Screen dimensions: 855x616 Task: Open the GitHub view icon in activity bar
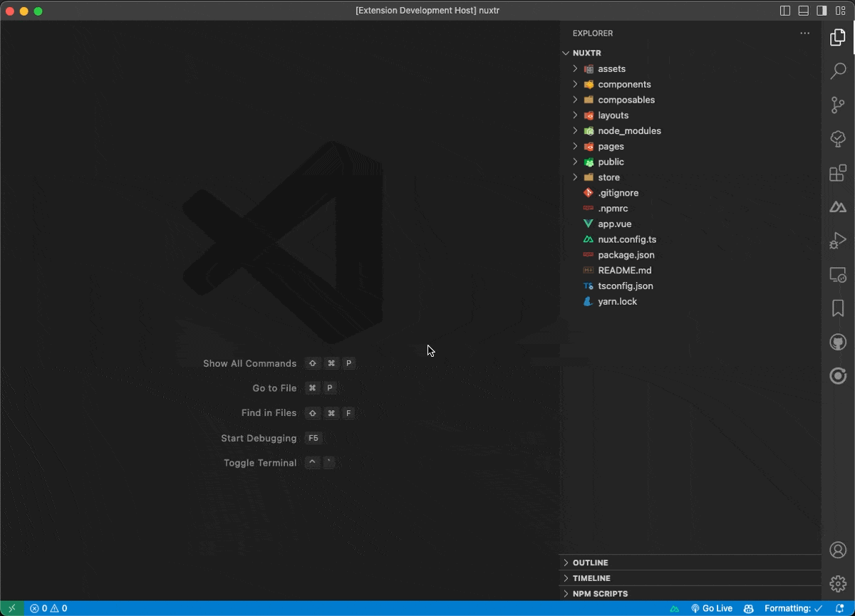pos(838,343)
